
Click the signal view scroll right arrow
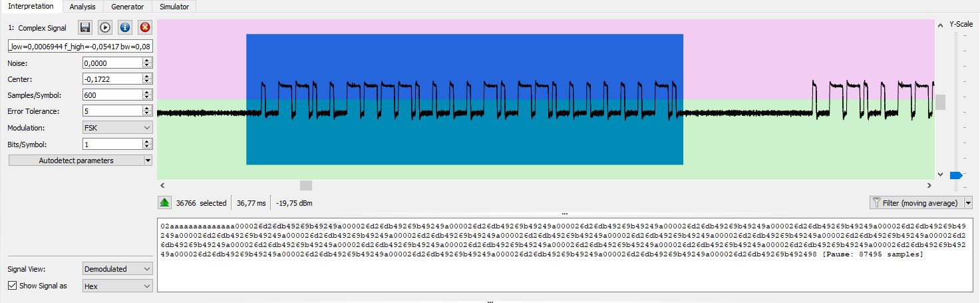[x=930, y=185]
